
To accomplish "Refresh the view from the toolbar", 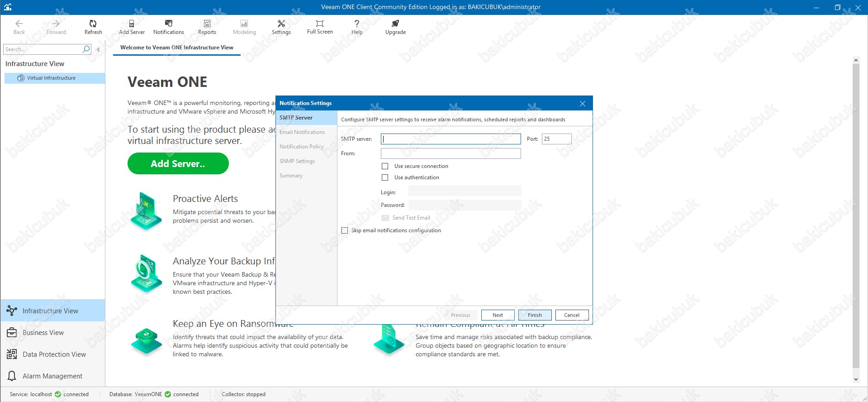I will [93, 27].
